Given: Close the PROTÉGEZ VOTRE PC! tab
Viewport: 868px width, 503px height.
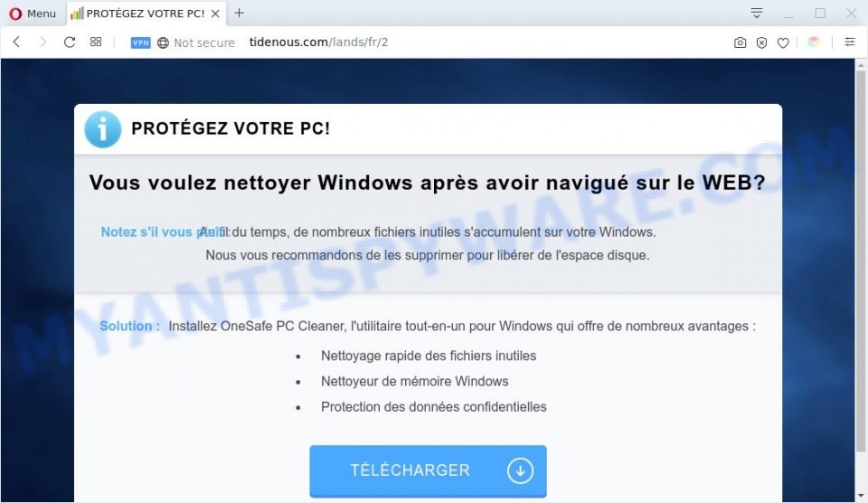Looking at the screenshot, I should (216, 14).
